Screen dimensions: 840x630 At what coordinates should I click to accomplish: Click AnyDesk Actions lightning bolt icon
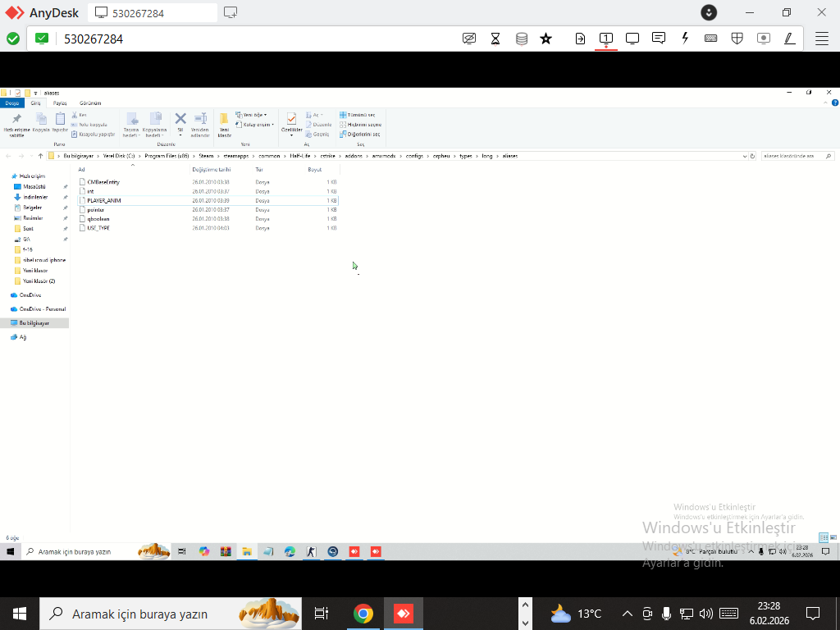click(685, 38)
